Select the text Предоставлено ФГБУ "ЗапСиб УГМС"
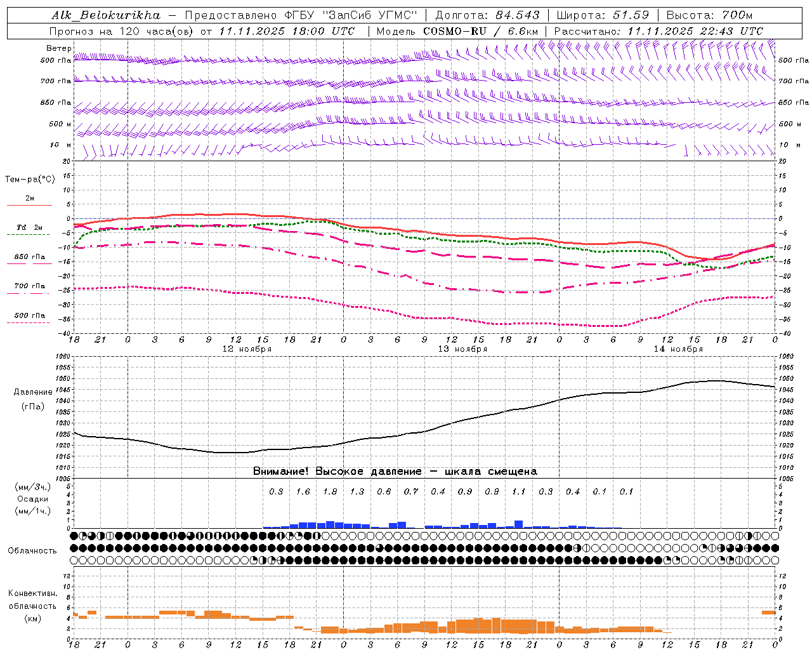Image resolution: width=812 pixels, height=650 pixels. coord(301,15)
